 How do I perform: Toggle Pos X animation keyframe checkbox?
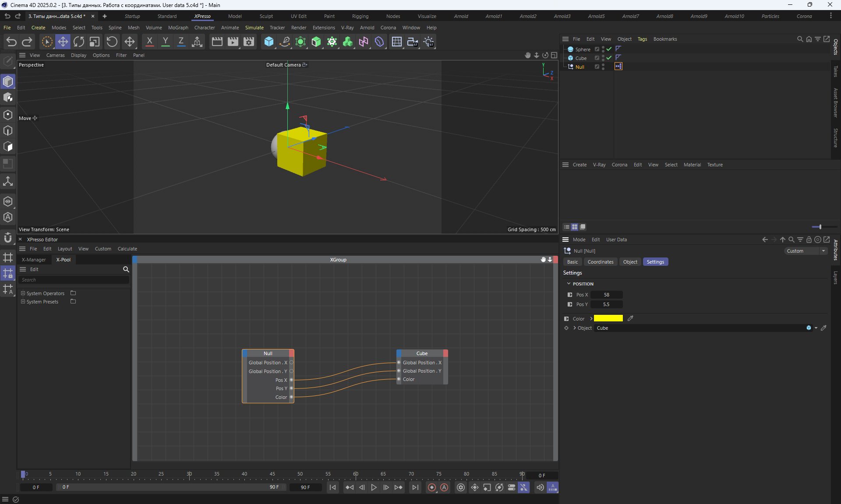click(570, 295)
